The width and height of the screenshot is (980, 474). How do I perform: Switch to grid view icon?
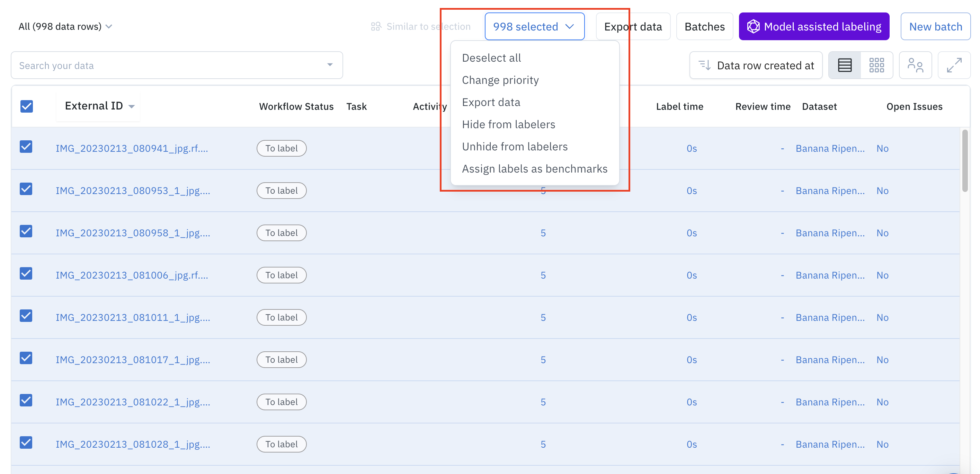pos(876,65)
